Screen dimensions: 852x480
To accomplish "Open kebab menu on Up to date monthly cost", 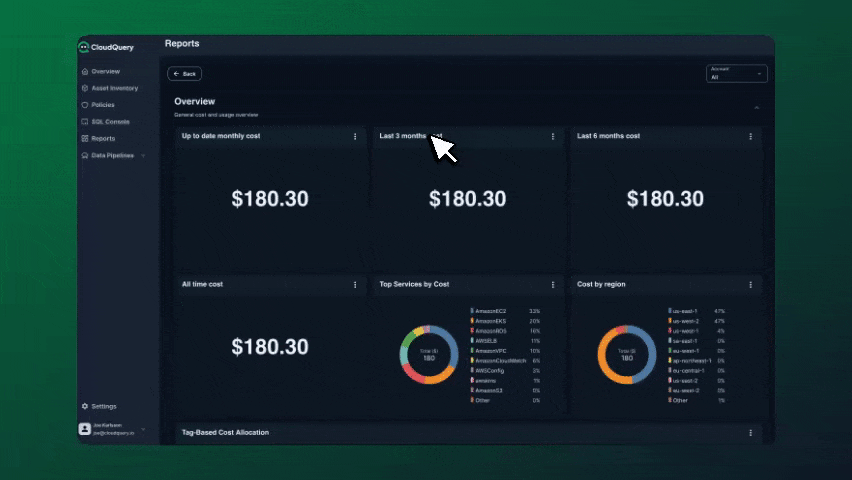I will point(355,136).
